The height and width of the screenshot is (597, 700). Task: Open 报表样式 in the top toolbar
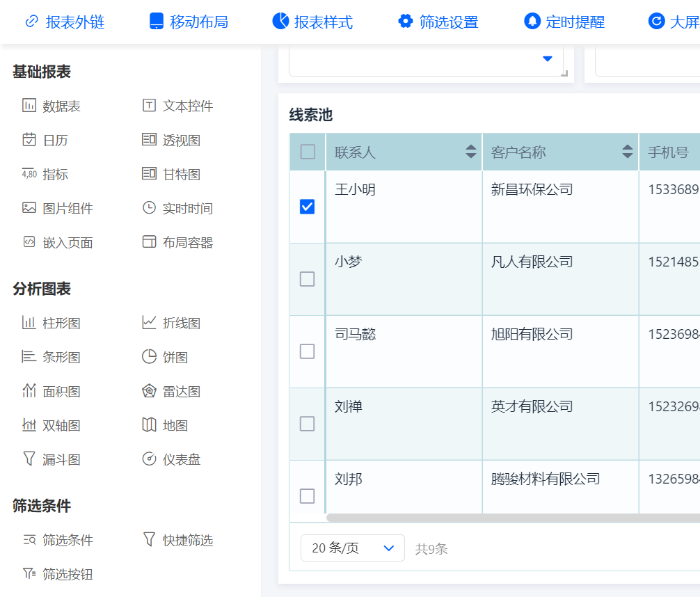[312, 22]
